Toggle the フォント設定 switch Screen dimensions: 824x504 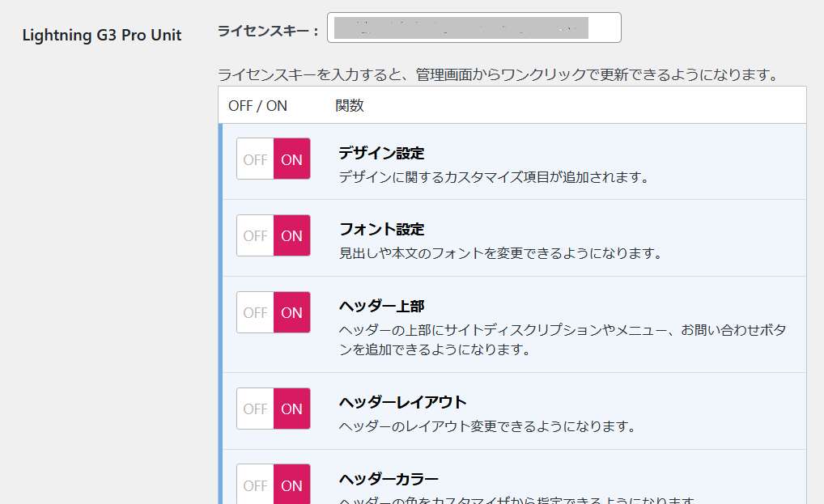(x=274, y=235)
